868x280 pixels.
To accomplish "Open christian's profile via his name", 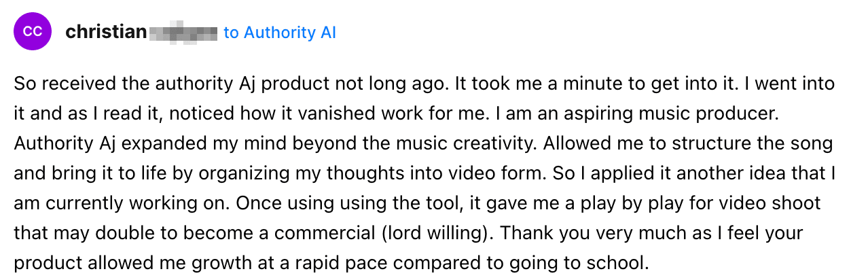I will (x=106, y=32).
